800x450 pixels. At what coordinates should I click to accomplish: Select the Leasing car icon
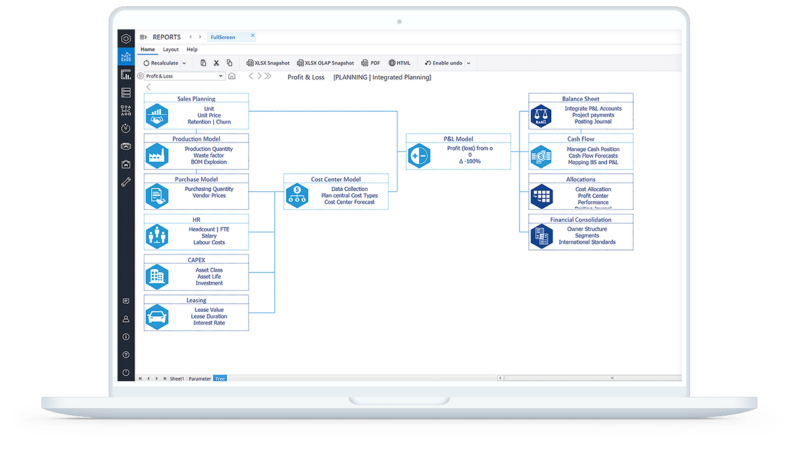click(157, 316)
